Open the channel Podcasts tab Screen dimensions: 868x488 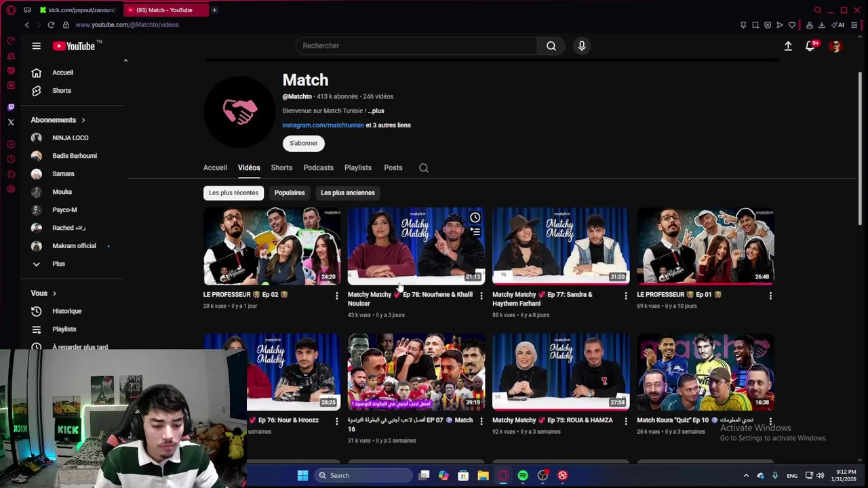(318, 168)
